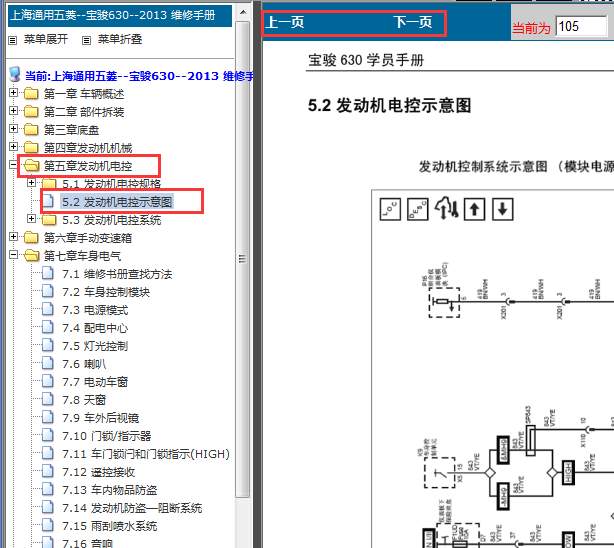Collapse the 第七章车身电气 node

[13, 255]
